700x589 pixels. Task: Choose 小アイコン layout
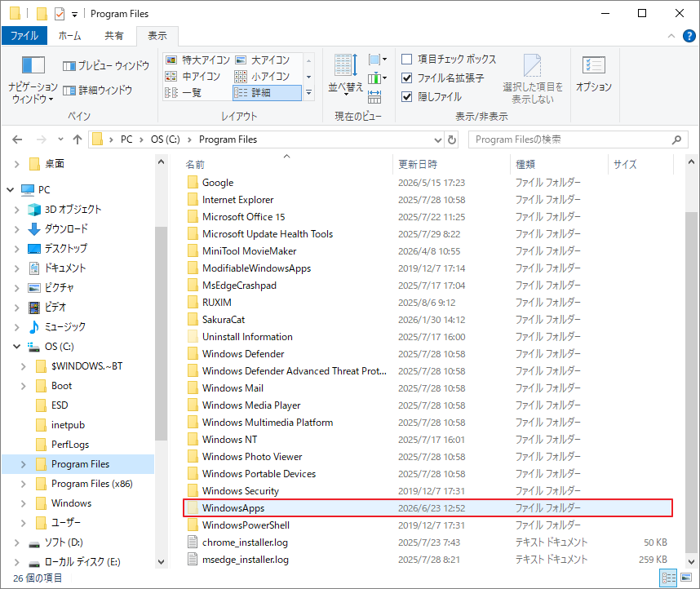click(x=263, y=77)
